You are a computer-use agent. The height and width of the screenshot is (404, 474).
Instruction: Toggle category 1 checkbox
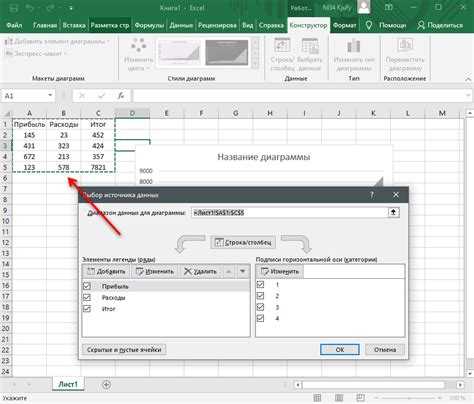(x=260, y=284)
